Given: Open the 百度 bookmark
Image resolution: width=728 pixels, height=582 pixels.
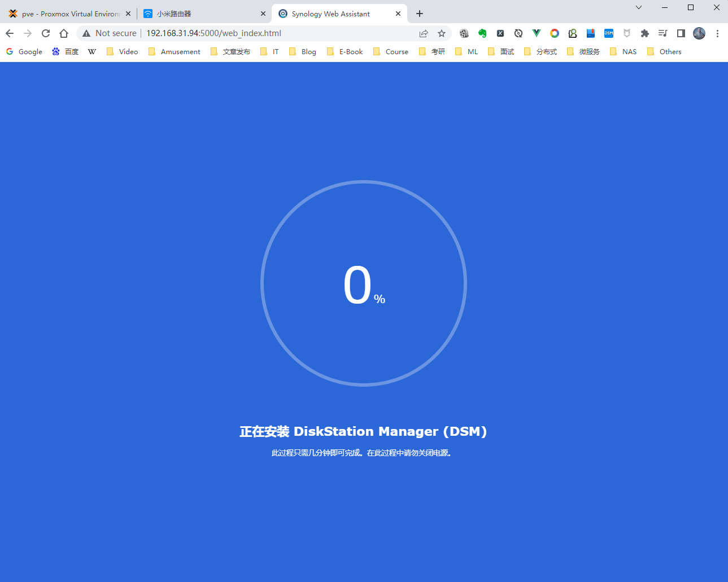Looking at the screenshot, I should point(65,51).
